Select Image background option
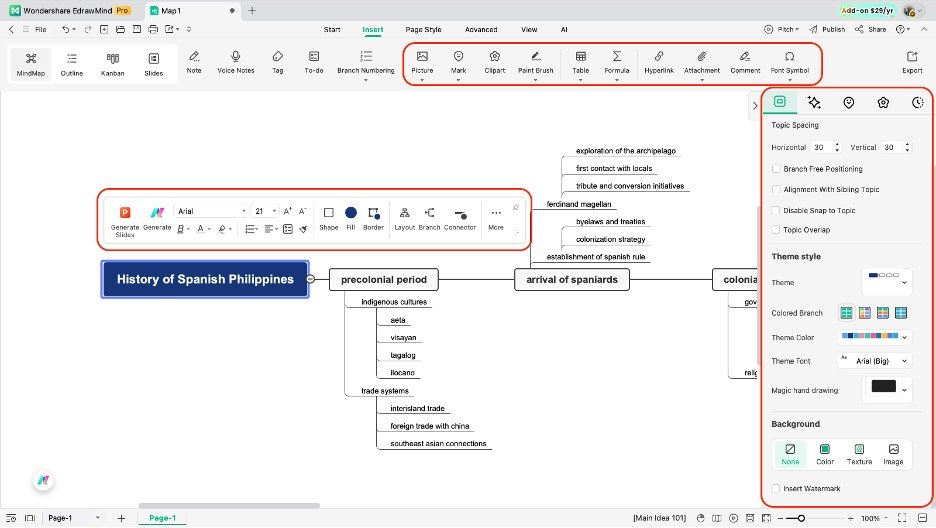Screen dimensions: 936x528 tap(893, 453)
